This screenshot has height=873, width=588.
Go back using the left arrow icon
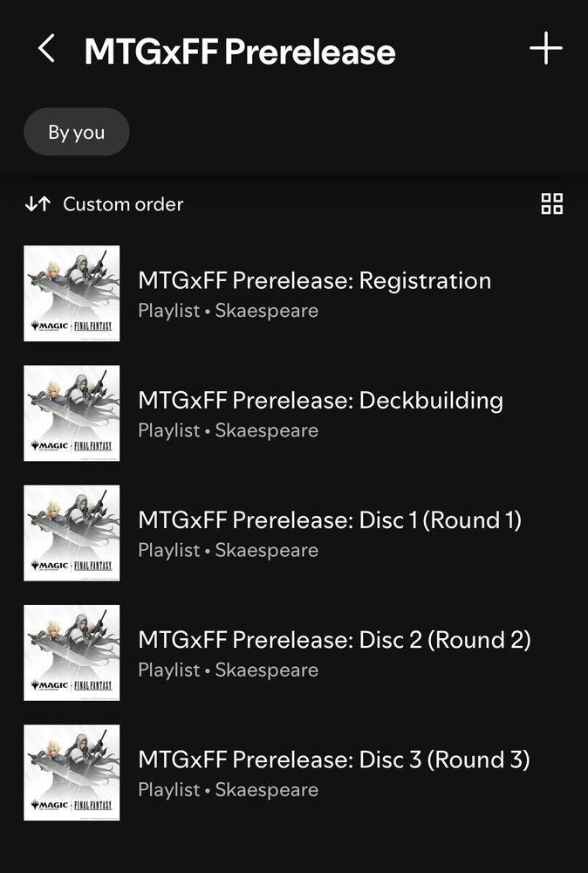(47, 48)
